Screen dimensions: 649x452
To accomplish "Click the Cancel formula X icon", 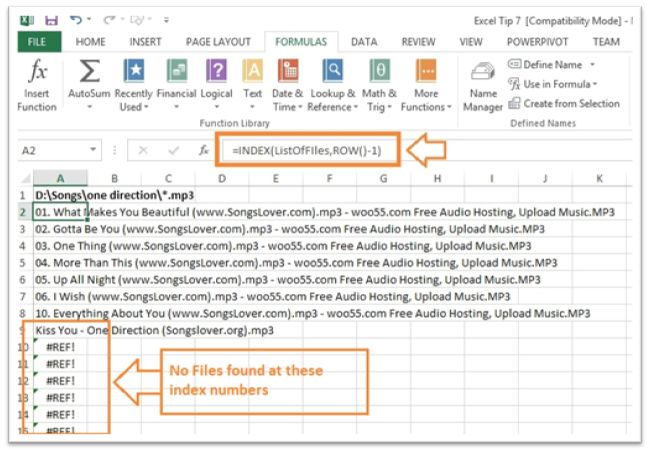I will click(143, 150).
